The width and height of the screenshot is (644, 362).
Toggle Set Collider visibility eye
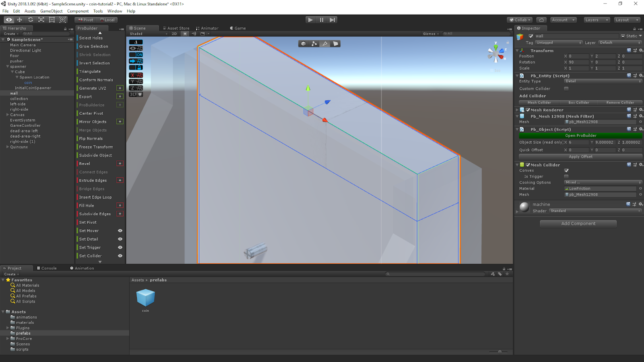pyautogui.click(x=120, y=256)
